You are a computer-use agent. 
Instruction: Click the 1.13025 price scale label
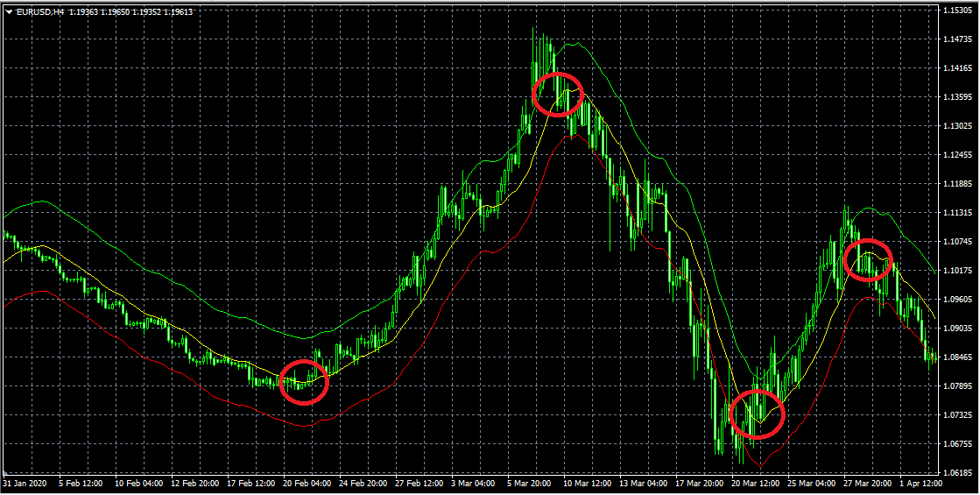pyautogui.click(x=960, y=126)
